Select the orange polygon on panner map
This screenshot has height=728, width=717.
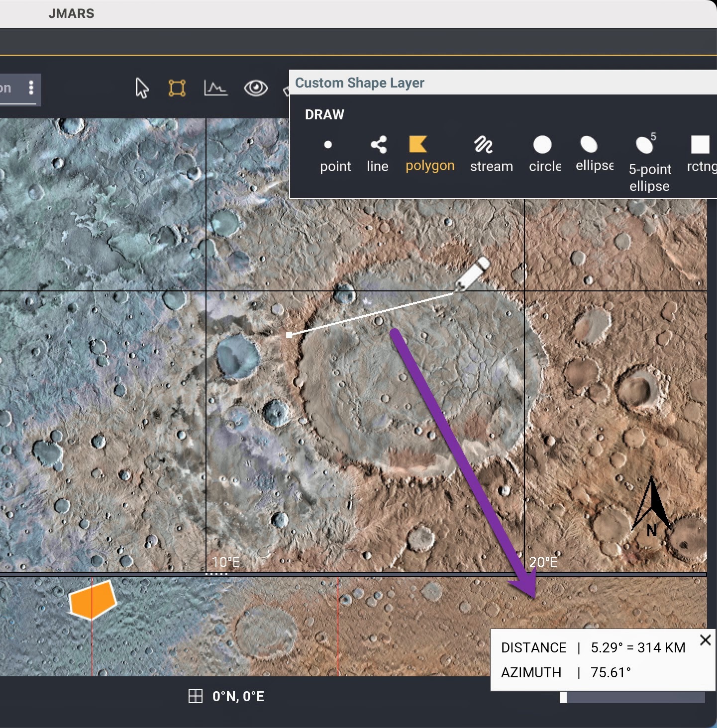92,600
